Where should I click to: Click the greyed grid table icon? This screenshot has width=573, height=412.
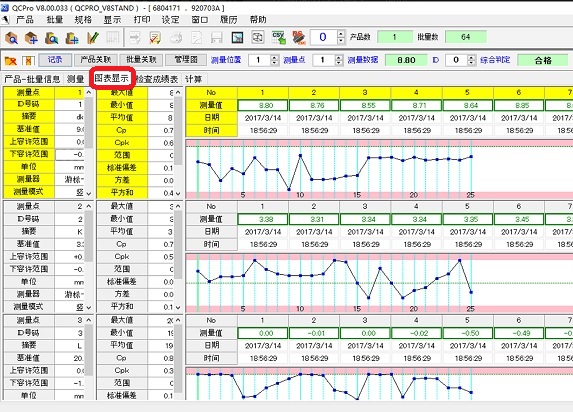point(113,37)
